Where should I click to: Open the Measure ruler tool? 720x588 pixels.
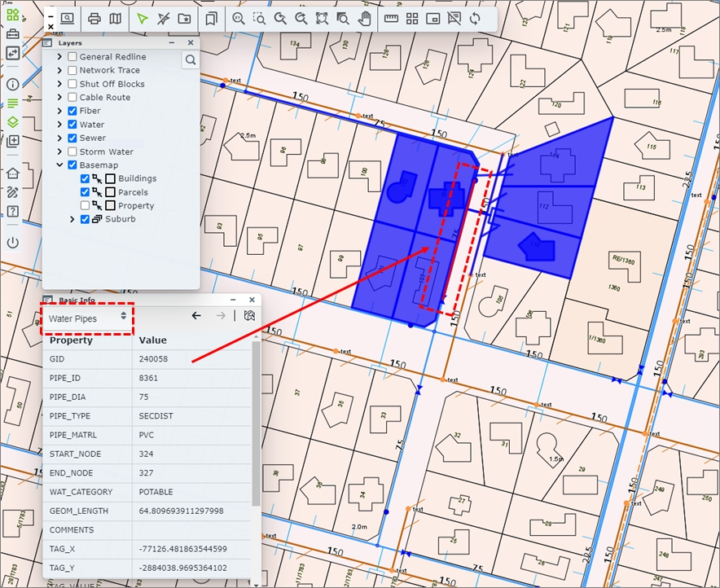[391, 19]
